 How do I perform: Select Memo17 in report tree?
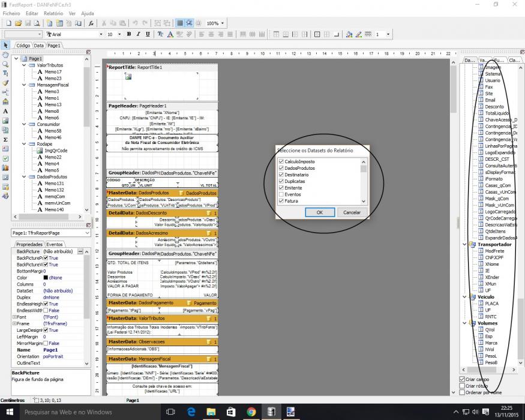pos(53,71)
